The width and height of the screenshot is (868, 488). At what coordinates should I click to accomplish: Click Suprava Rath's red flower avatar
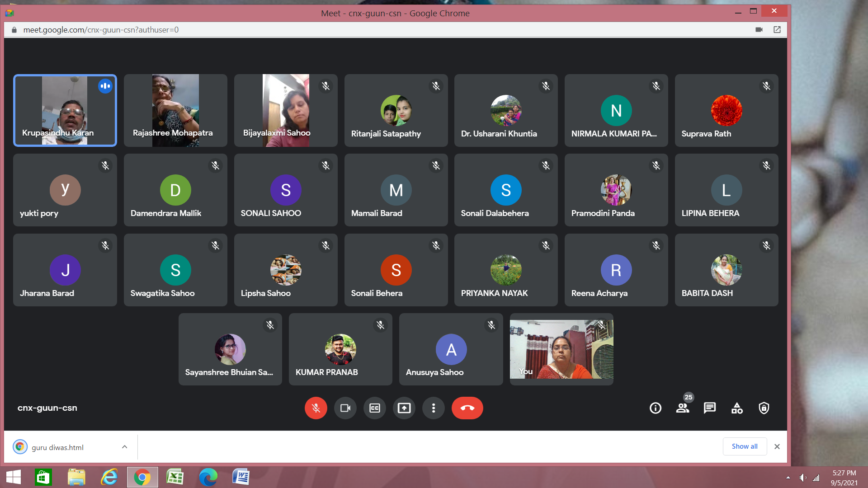click(726, 110)
